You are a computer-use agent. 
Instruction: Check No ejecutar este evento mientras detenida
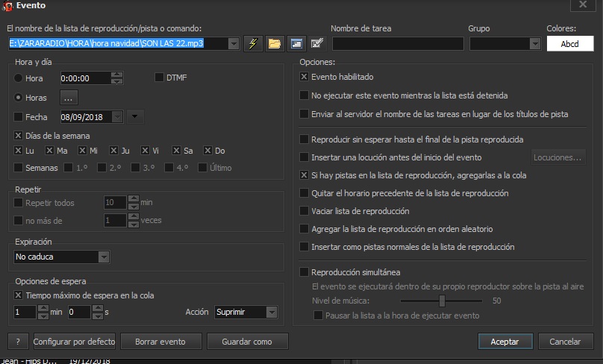coord(304,95)
